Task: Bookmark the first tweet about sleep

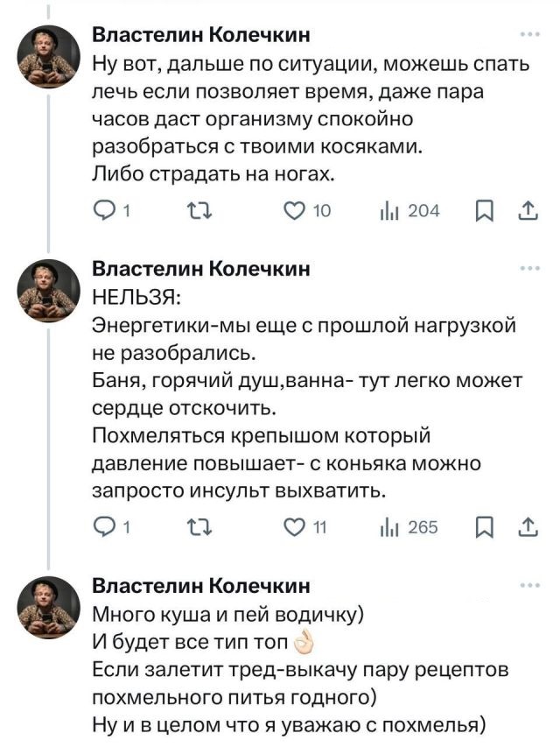Action: pos(490,211)
